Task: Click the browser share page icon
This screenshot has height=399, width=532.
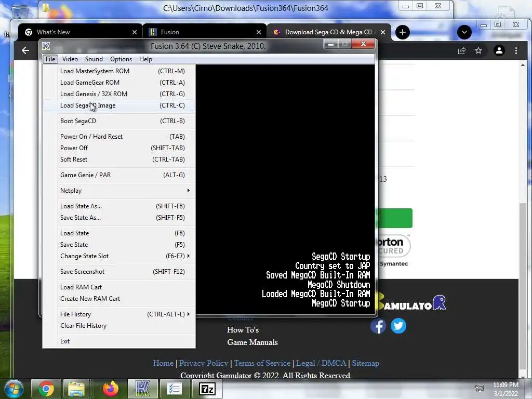Action: (462, 50)
